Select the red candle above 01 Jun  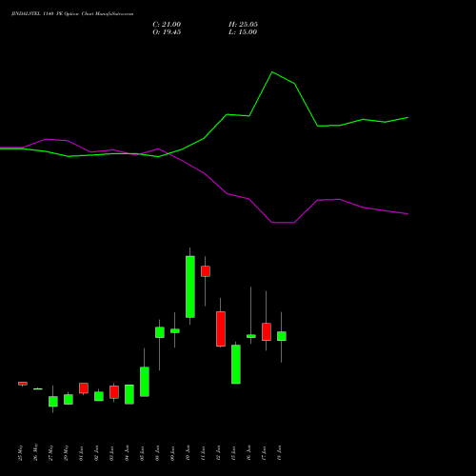tap(84, 388)
